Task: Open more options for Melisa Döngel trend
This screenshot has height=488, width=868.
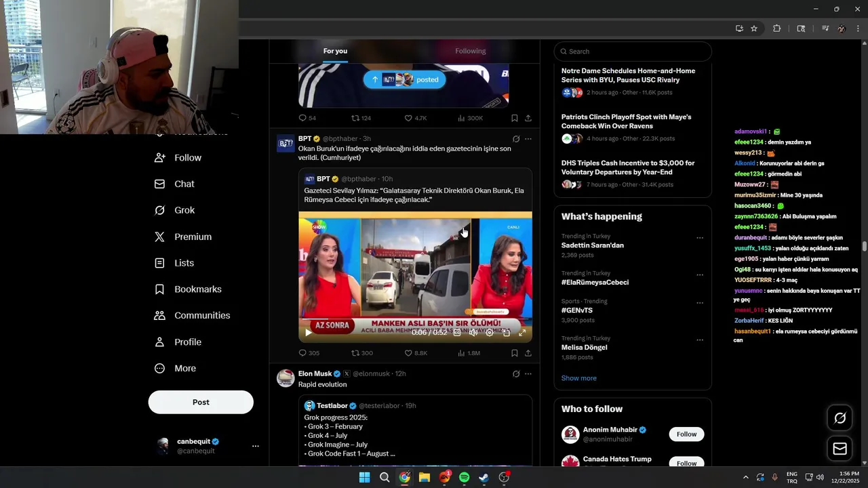Action: (700, 340)
